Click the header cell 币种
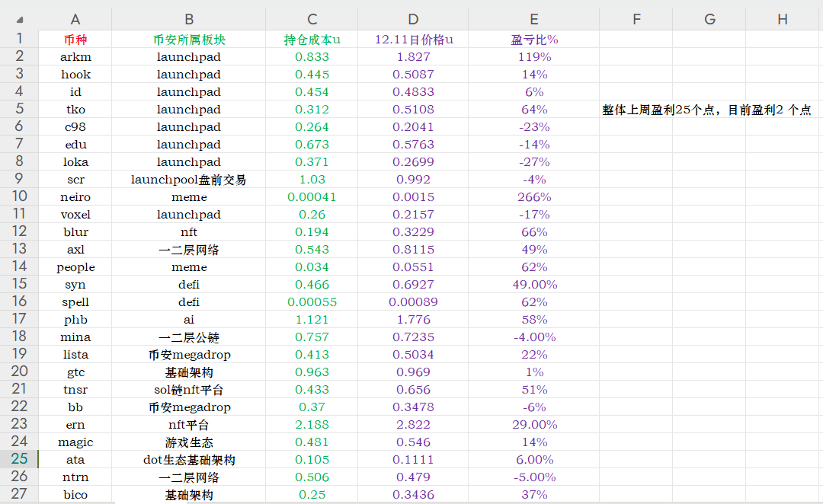This screenshot has width=823, height=504. (x=75, y=40)
